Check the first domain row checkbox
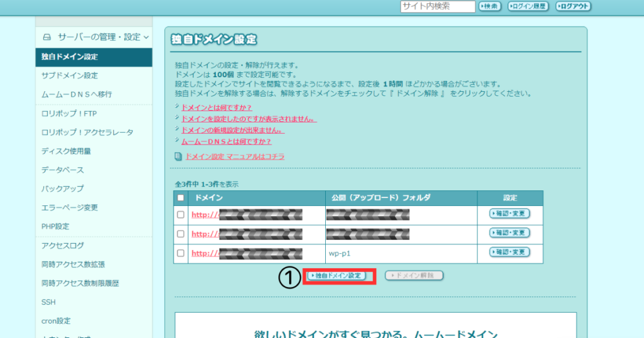The height and width of the screenshot is (338, 644). 181,215
